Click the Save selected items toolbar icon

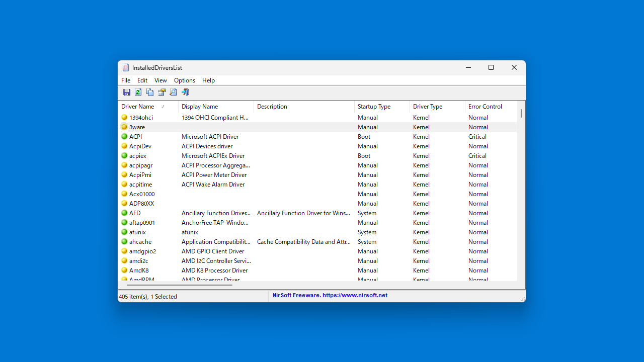pos(127,92)
